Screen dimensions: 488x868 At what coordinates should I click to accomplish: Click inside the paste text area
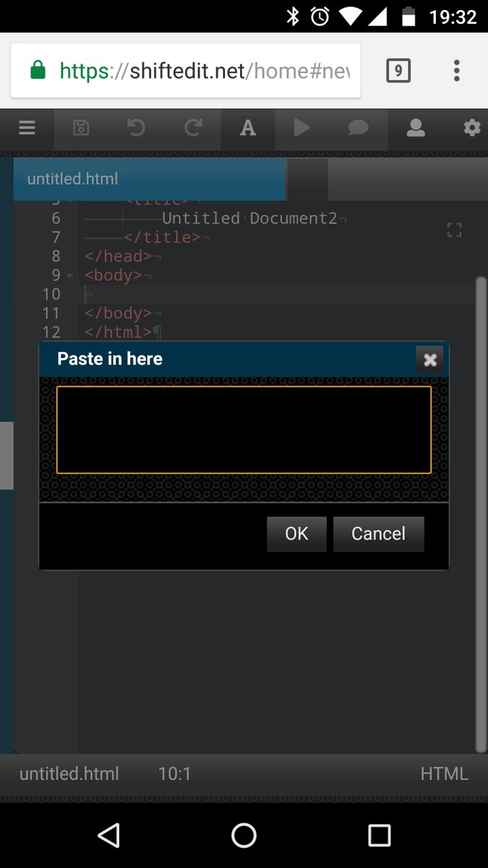coord(244,430)
